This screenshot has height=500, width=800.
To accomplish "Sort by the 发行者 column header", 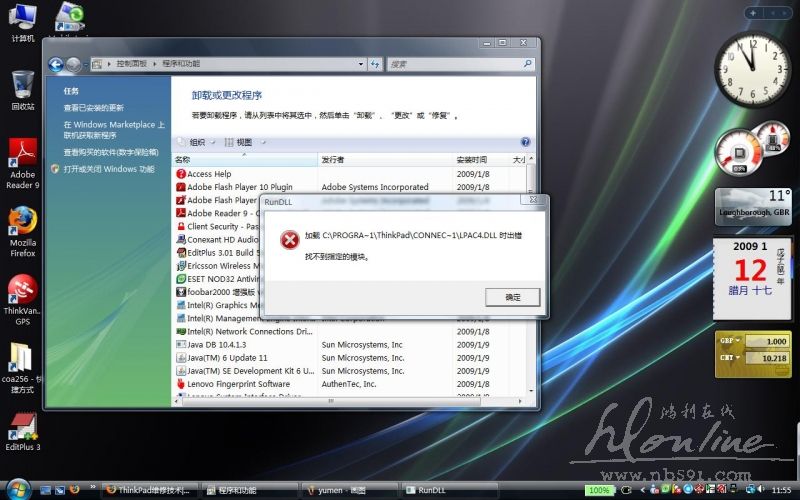I will pos(333,160).
